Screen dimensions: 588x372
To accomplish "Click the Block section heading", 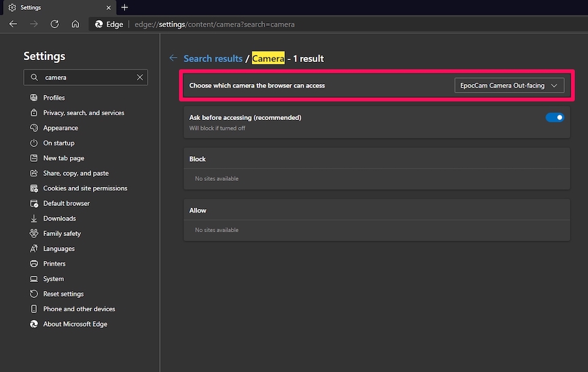I will tap(197, 159).
